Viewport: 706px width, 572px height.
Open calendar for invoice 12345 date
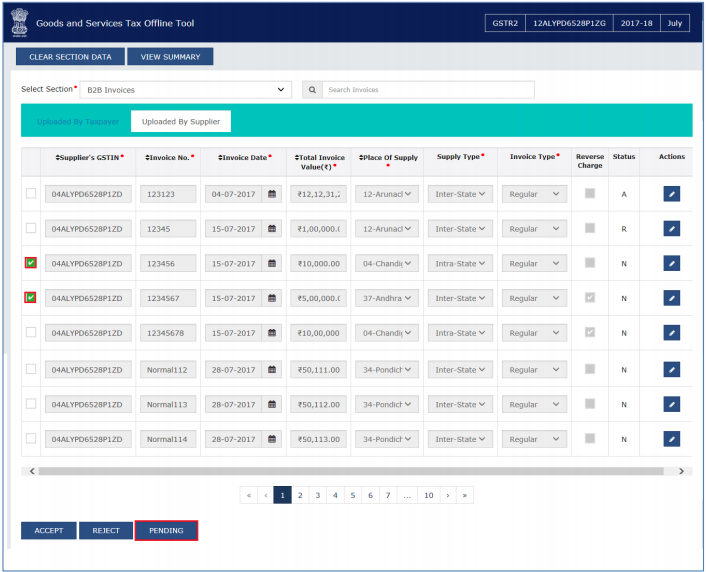pyautogui.click(x=272, y=229)
